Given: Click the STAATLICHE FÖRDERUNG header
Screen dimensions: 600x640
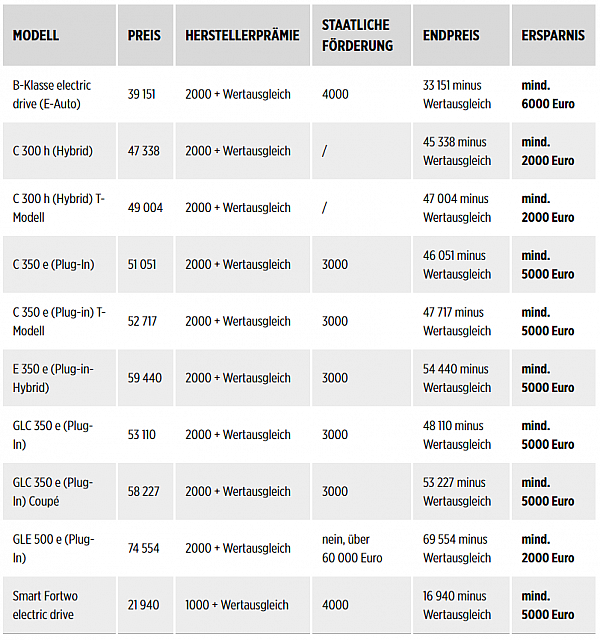Looking at the screenshot, I should point(357,35).
